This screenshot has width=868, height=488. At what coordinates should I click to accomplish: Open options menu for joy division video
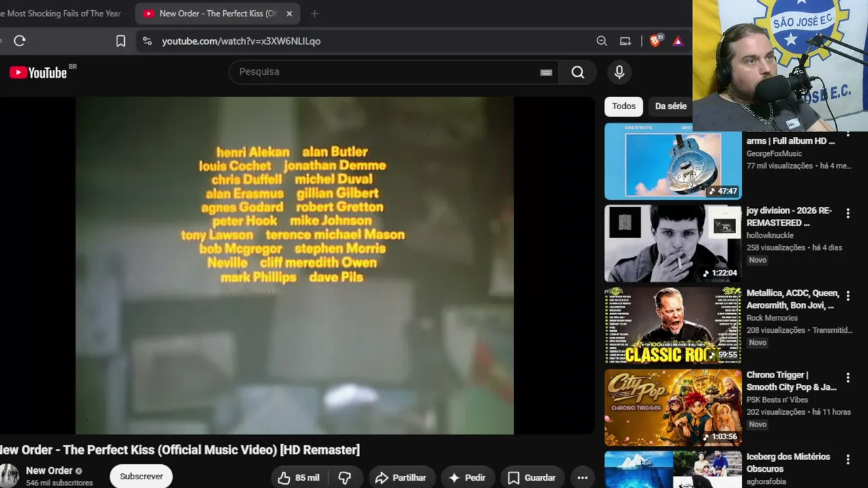848,213
